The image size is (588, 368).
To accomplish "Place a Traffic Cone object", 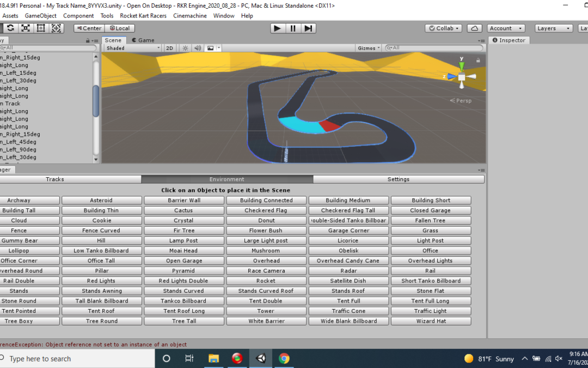I will click(x=348, y=311).
